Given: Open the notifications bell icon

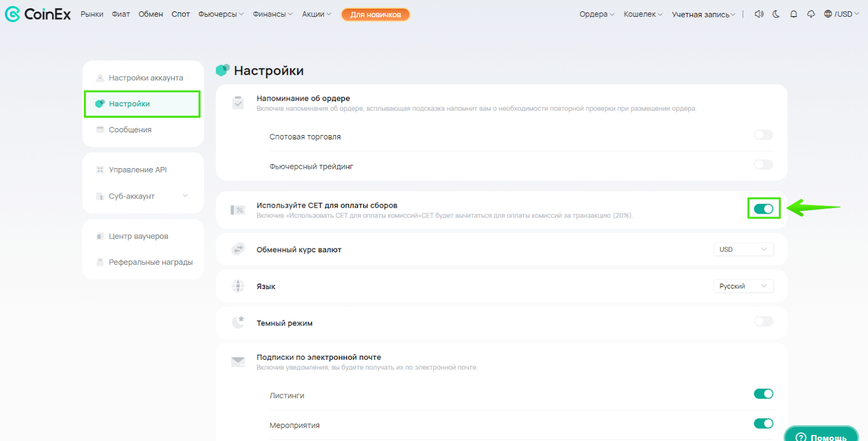Looking at the screenshot, I should point(794,14).
